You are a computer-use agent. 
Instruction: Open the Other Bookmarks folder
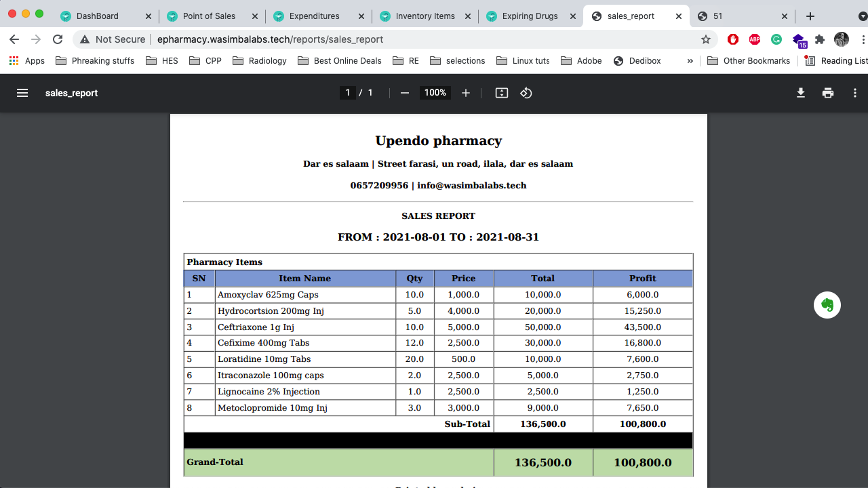pos(748,61)
